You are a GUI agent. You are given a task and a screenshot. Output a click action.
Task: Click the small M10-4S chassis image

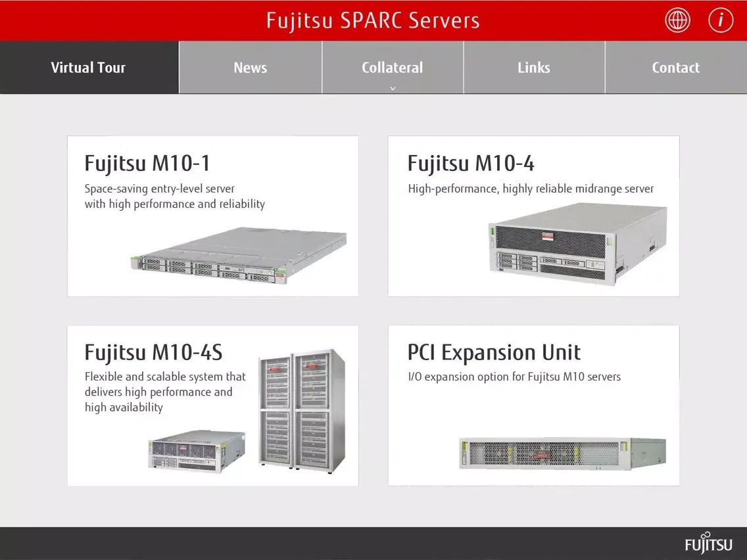coord(197,452)
